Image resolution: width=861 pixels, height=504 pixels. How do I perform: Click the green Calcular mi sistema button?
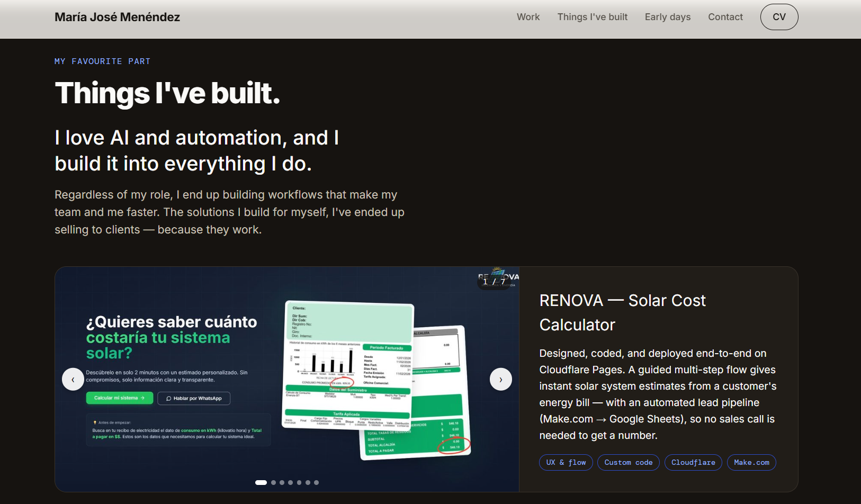[x=120, y=398]
